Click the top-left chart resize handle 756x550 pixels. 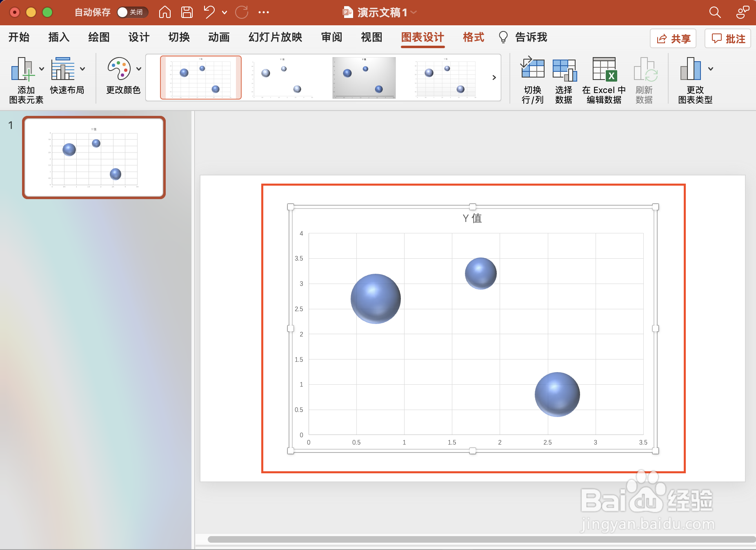pyautogui.click(x=291, y=207)
